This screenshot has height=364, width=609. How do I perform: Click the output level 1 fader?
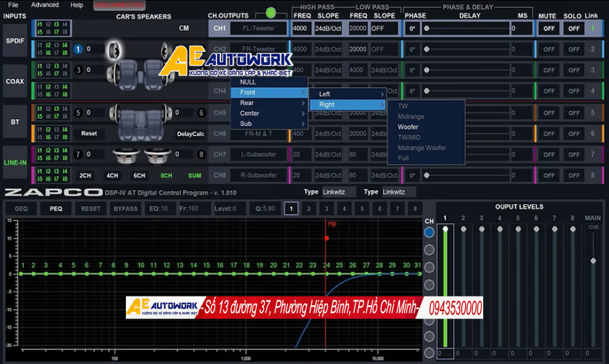pos(445,229)
